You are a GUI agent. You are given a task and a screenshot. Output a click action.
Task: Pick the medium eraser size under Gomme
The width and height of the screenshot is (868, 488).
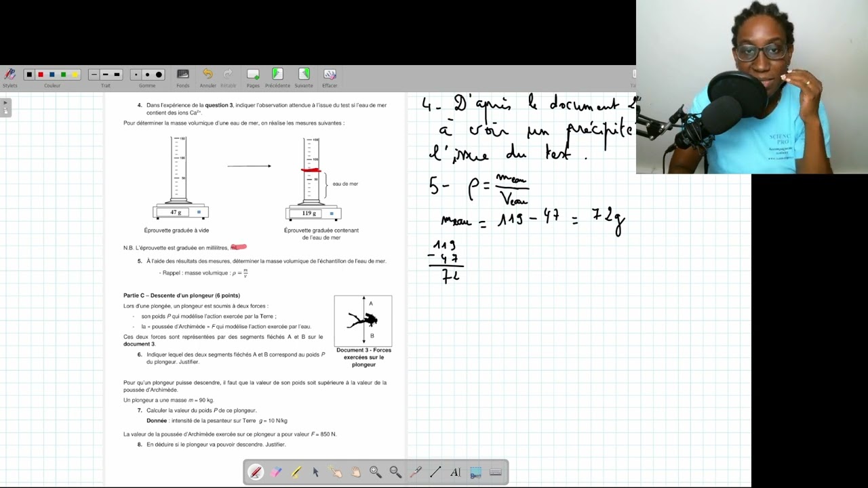[148, 75]
